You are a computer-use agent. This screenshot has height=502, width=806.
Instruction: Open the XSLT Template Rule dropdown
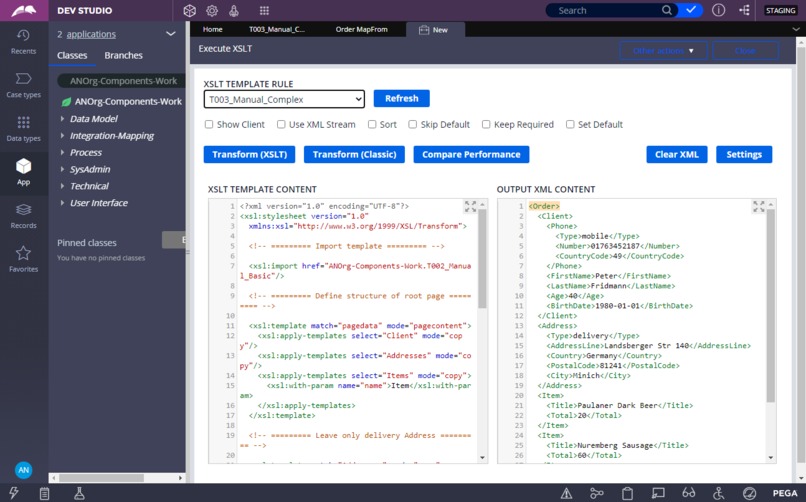284,99
